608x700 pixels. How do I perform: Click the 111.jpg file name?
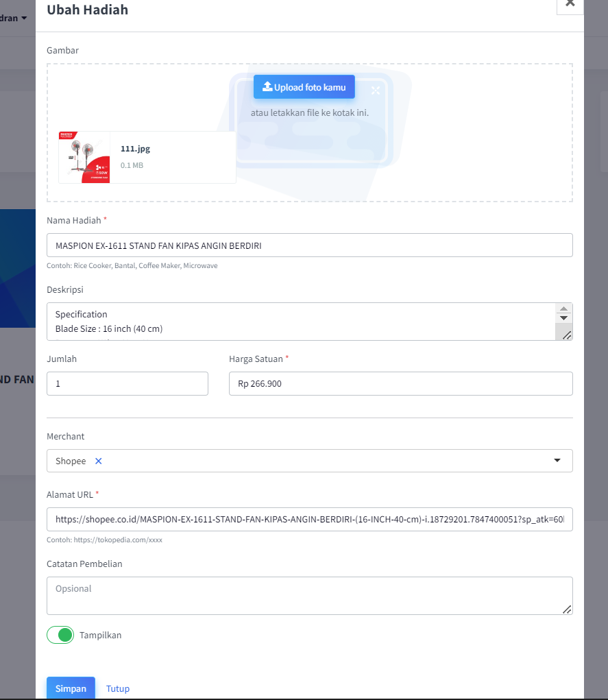pyautogui.click(x=135, y=149)
